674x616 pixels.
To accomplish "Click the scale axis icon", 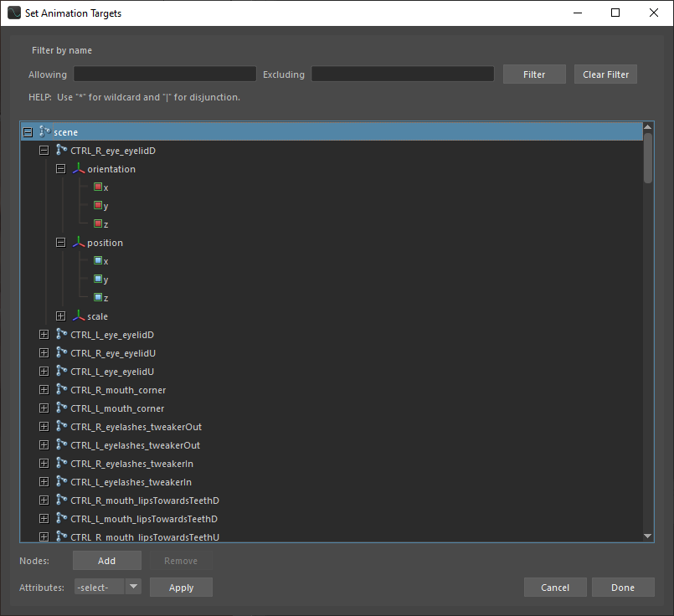I will [79, 316].
